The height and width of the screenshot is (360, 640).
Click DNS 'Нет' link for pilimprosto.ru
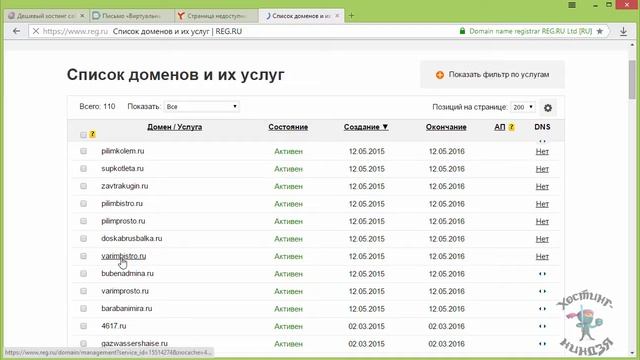[542, 222]
